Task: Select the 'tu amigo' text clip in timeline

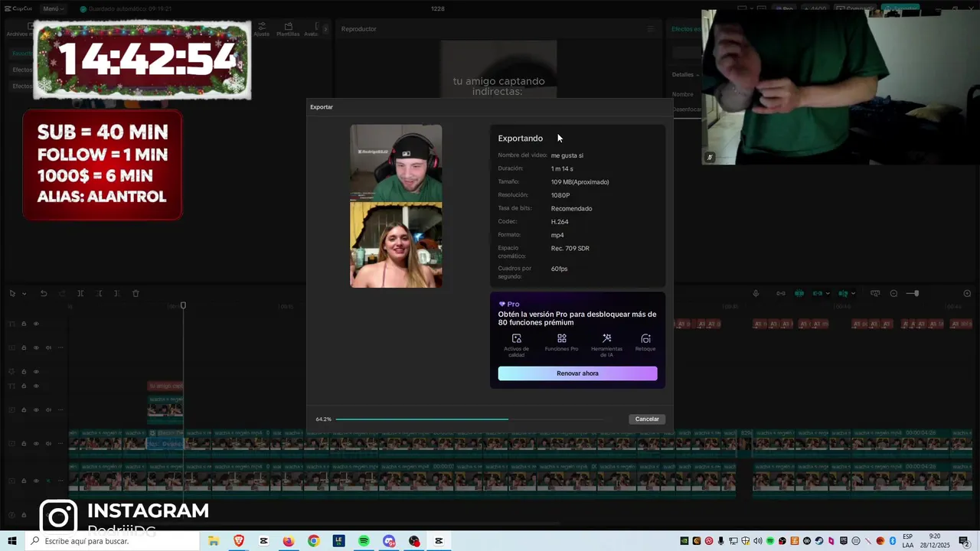Action: [x=165, y=386]
